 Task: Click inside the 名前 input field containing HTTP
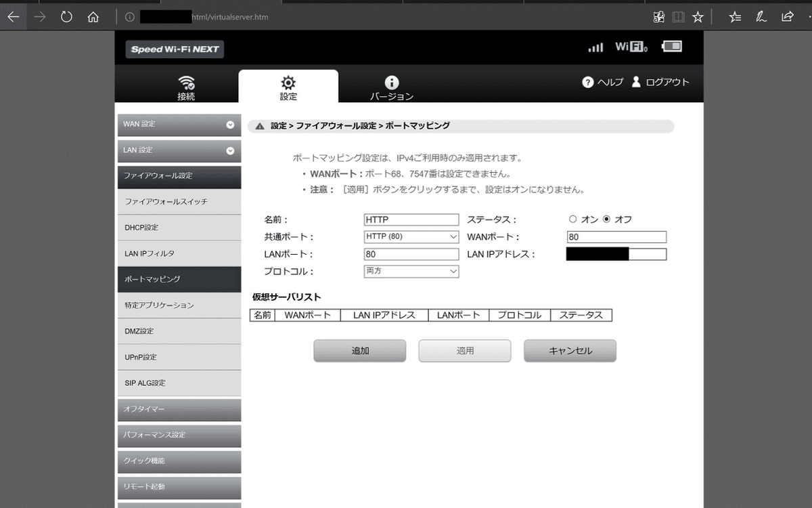410,219
